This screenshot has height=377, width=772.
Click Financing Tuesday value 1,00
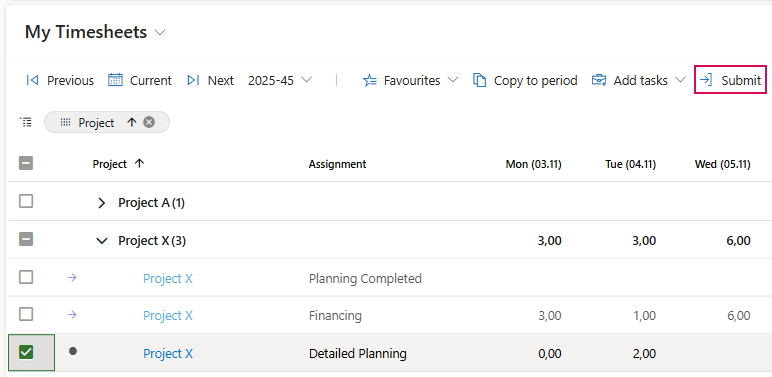click(645, 315)
